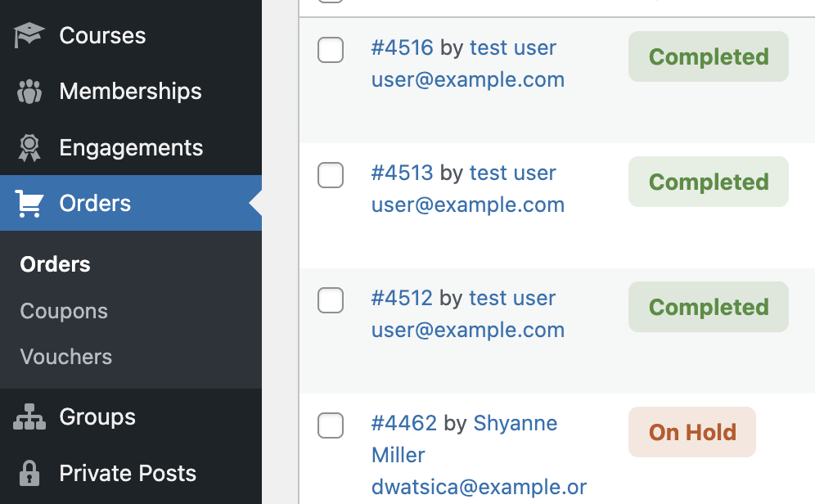Image resolution: width=815 pixels, height=504 pixels.
Task: Open the Coupons submenu item
Action: click(64, 311)
